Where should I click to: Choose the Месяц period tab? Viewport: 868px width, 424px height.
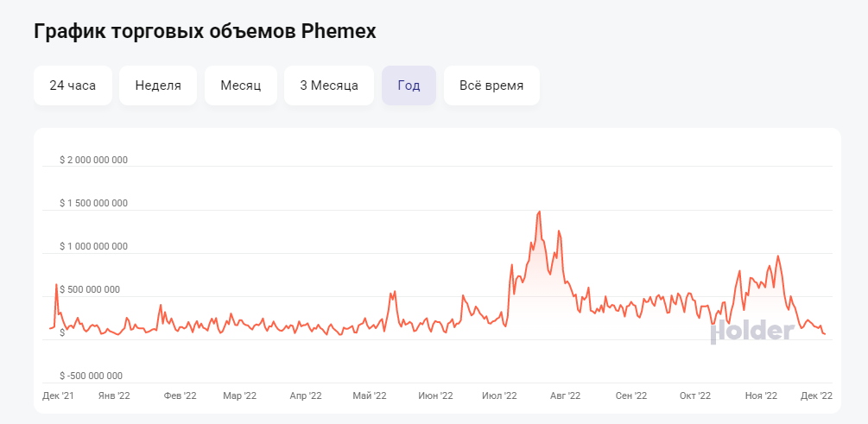[x=240, y=85]
